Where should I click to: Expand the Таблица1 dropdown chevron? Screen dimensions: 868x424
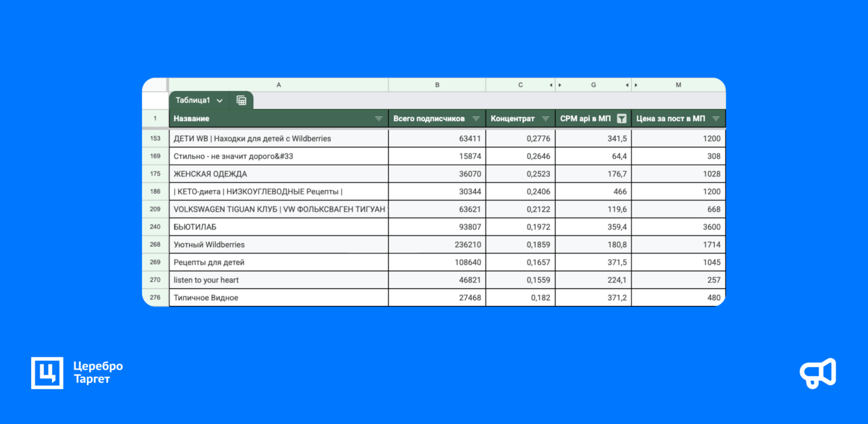[220, 100]
